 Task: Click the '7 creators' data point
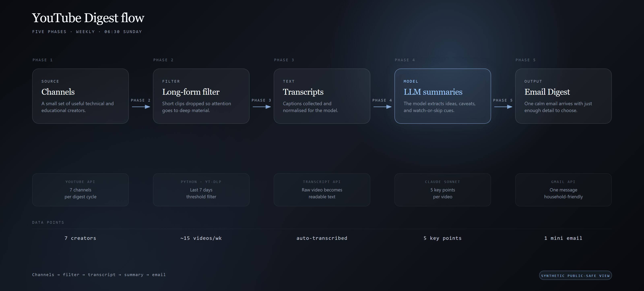tap(80, 238)
